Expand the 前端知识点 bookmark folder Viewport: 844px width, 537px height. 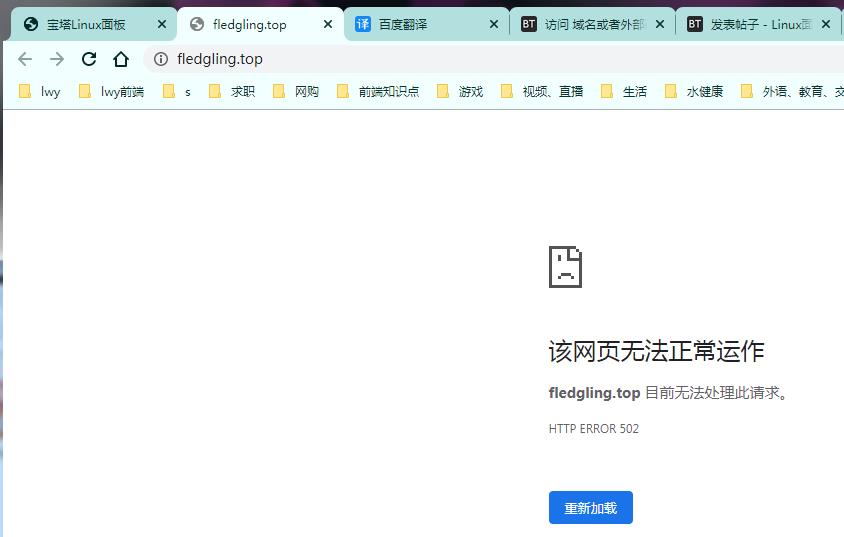pyautogui.click(x=378, y=91)
